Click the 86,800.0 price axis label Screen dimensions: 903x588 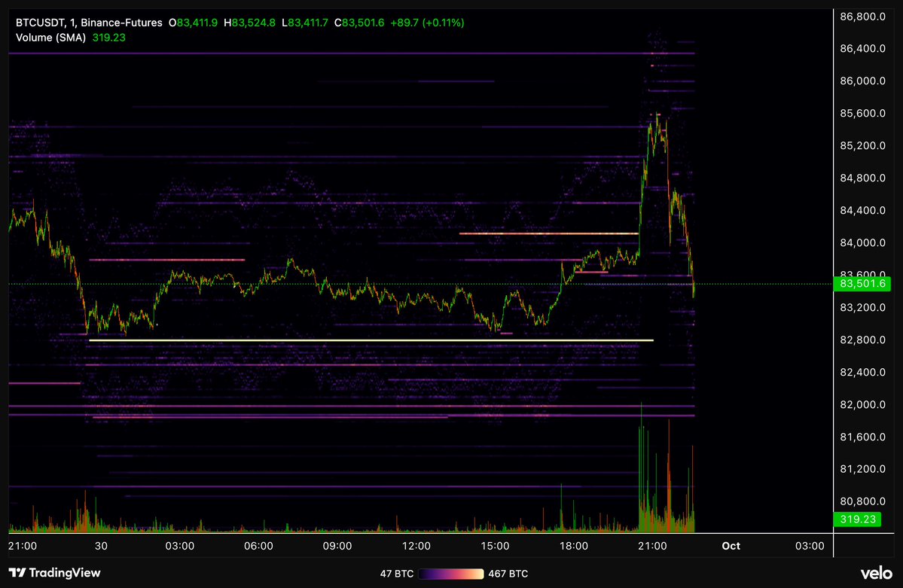click(862, 17)
